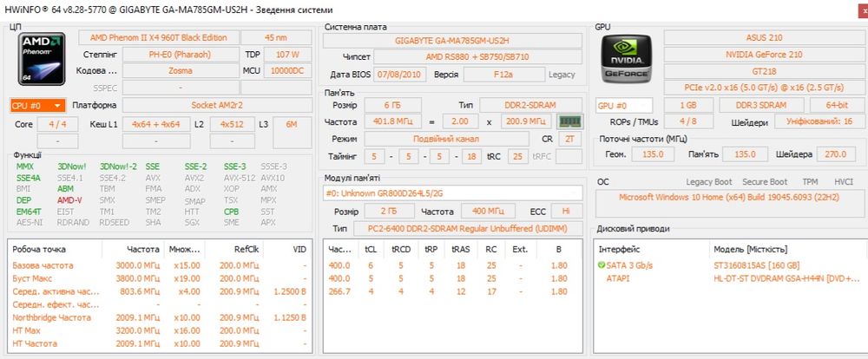The image size is (868, 359).
Task: Click memory size value 6 ГБ
Action: [x=392, y=105]
